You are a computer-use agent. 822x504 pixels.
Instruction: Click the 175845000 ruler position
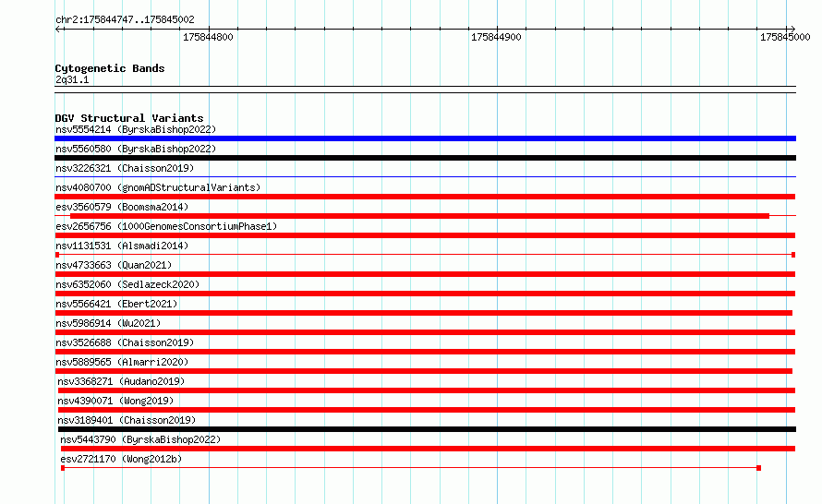(x=785, y=37)
